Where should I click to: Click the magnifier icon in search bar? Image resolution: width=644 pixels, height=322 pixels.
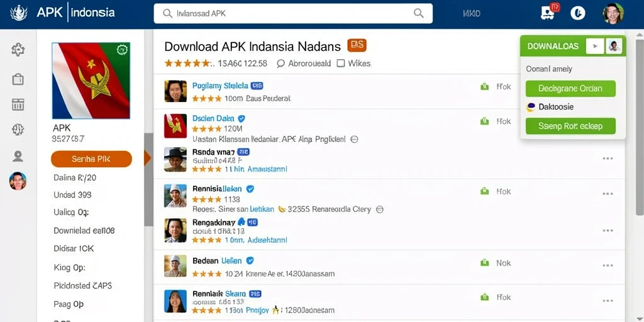tap(418, 13)
